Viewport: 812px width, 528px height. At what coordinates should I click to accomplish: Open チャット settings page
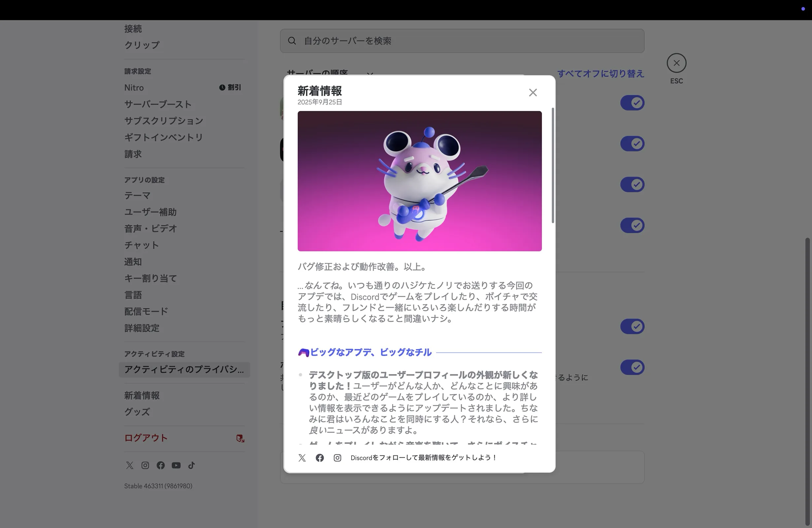(142, 245)
